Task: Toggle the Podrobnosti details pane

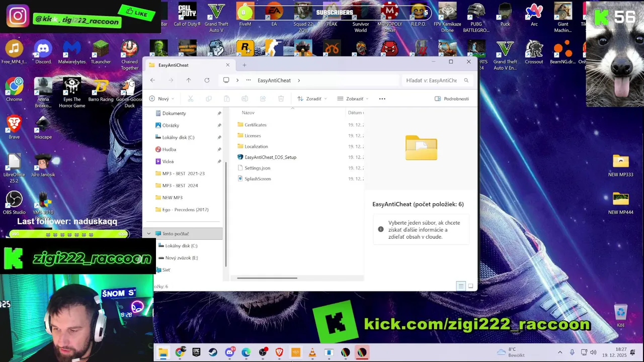Action: tap(452, 99)
